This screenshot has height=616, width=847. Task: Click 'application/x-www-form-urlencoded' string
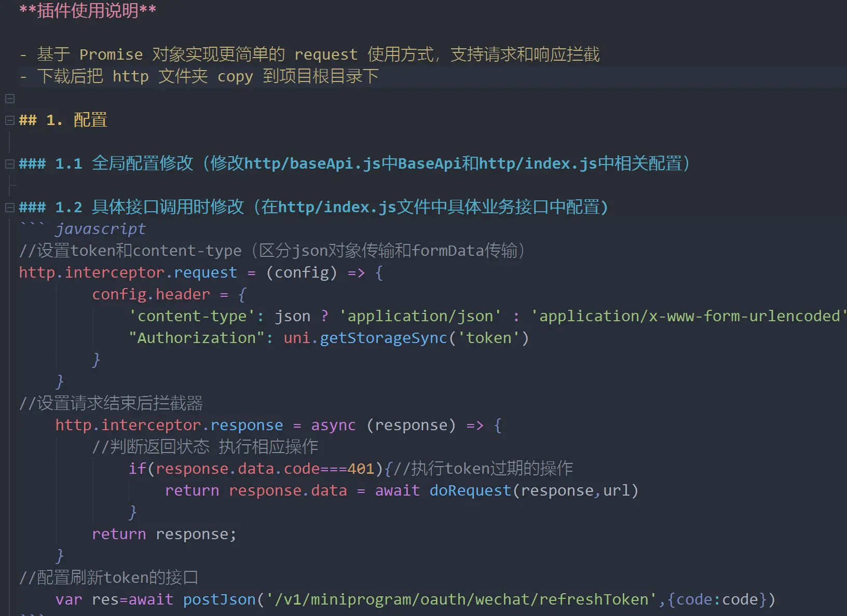click(x=690, y=316)
